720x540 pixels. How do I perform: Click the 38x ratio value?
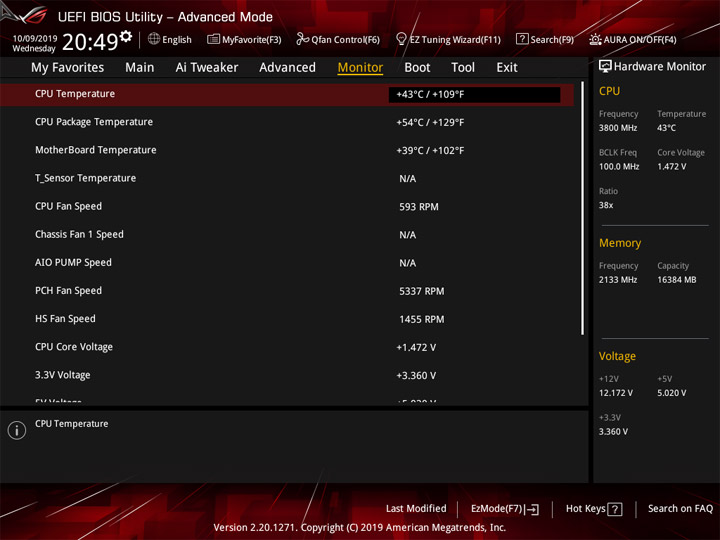click(x=606, y=205)
